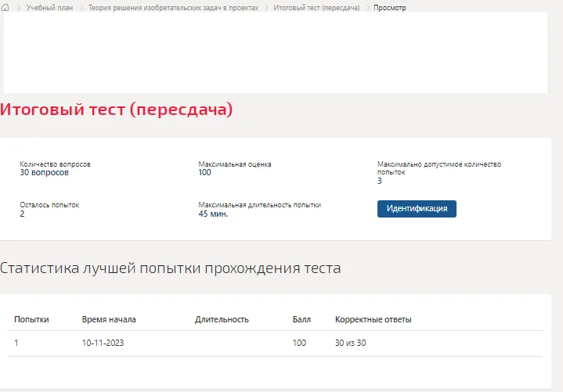563x392 pixels.
Task: Click 'Время начала' column header
Action: (109, 319)
